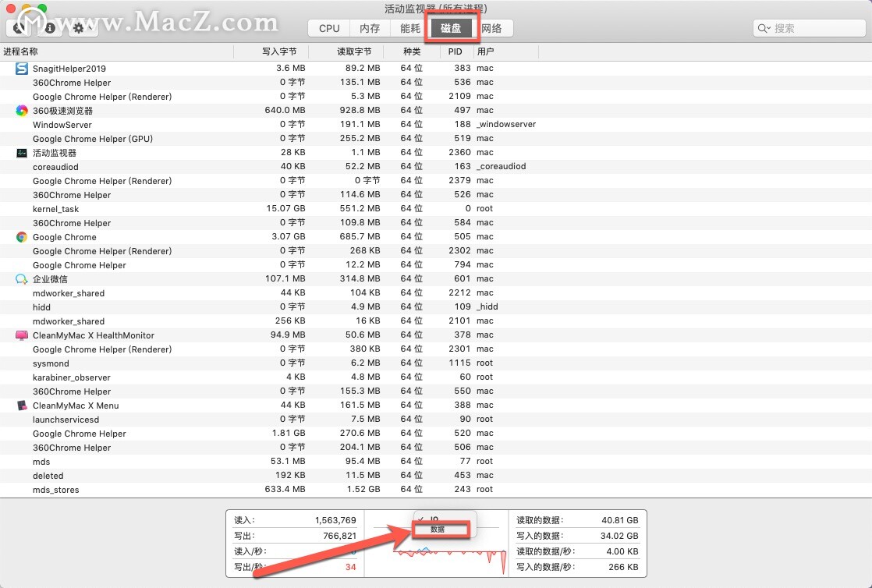Viewport: 872px width, 588px height.
Task: Open the gear action menu in toolbar
Action: click(83, 28)
